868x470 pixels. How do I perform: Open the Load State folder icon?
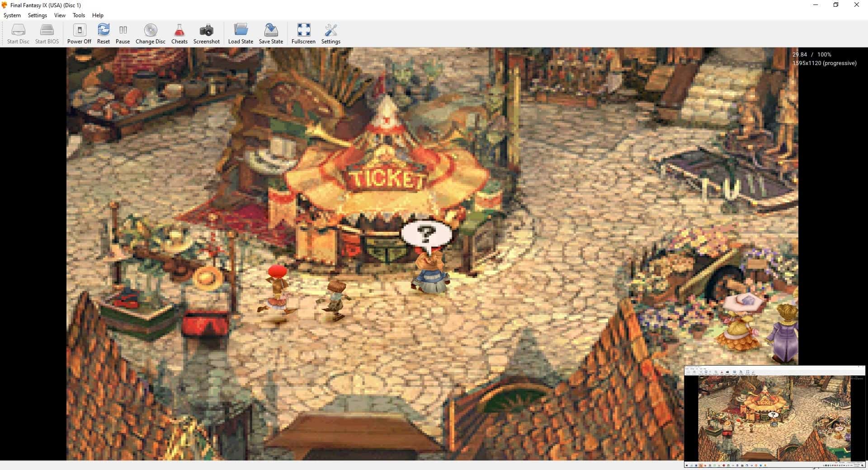241,34
